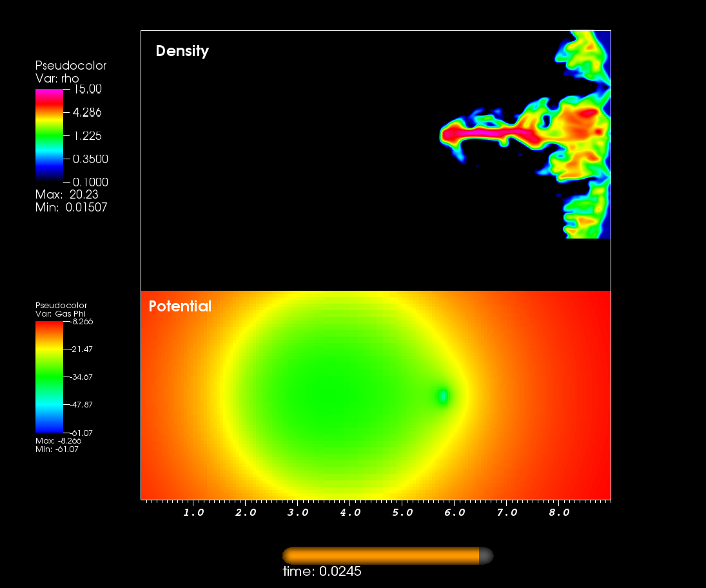This screenshot has height=588, width=706.
Task: Select the "Density" plot title
Action: point(182,51)
